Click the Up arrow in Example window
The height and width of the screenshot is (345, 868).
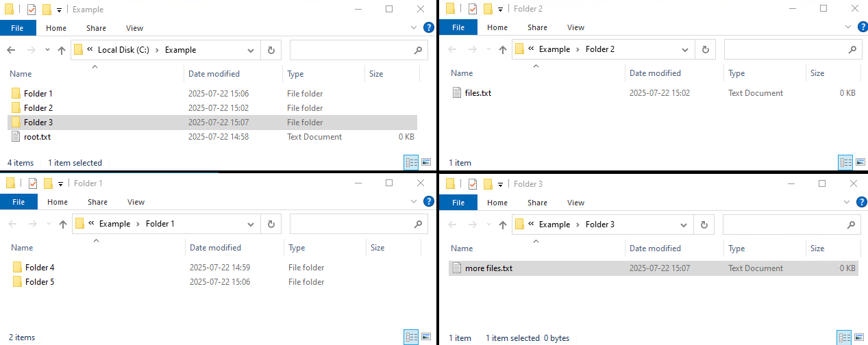(x=62, y=50)
